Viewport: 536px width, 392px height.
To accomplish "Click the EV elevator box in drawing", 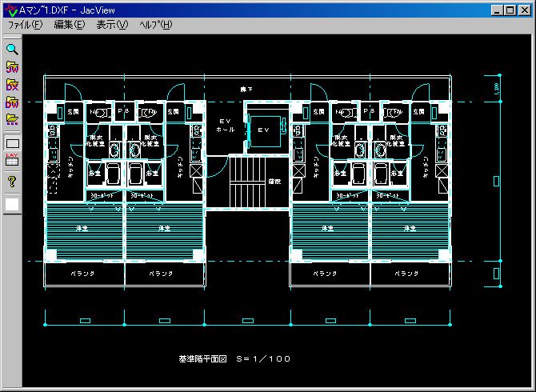I will (264, 128).
